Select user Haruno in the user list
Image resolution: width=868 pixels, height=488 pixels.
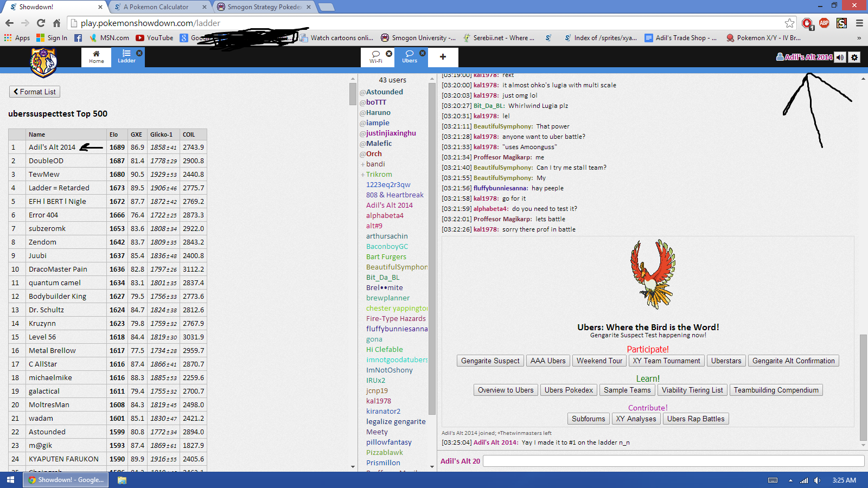point(378,112)
